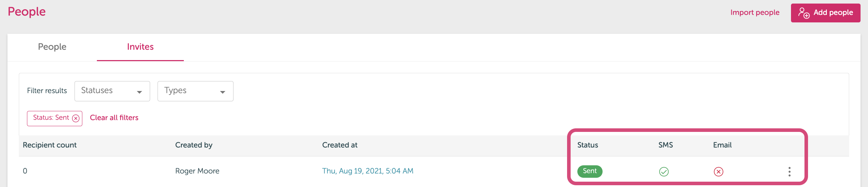Click the Add people button
The image size is (868, 187).
click(x=825, y=13)
